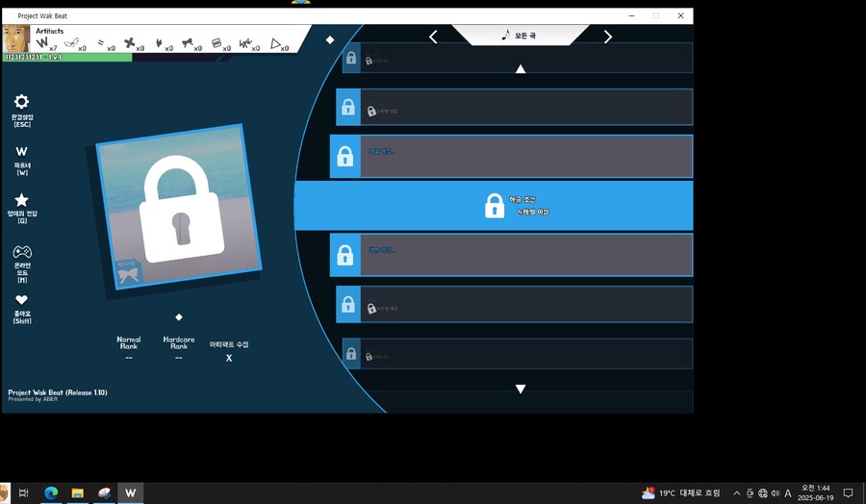Image resolution: width=866 pixels, height=504 pixels.
Task: Select the highlighted locked song, 4레벨 이상
Action: coord(494,206)
